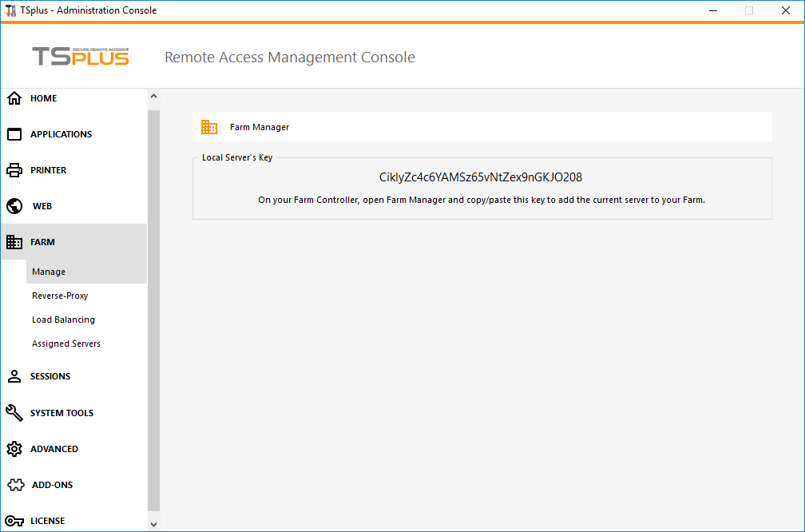Click the Farm Manager header icon
The width and height of the screenshot is (805, 532).
point(208,126)
